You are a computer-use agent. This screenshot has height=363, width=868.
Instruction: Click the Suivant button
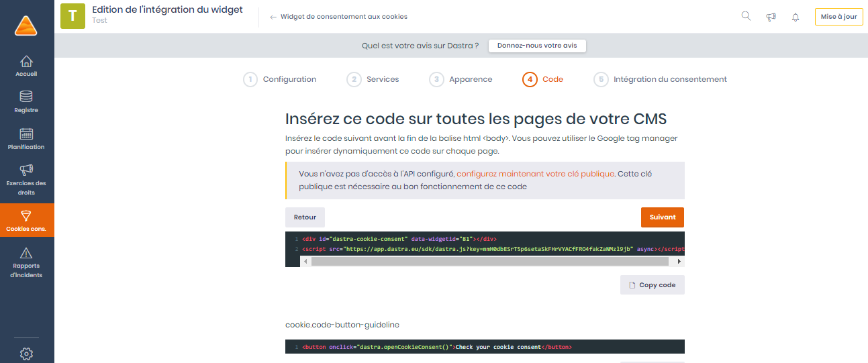[663, 217]
